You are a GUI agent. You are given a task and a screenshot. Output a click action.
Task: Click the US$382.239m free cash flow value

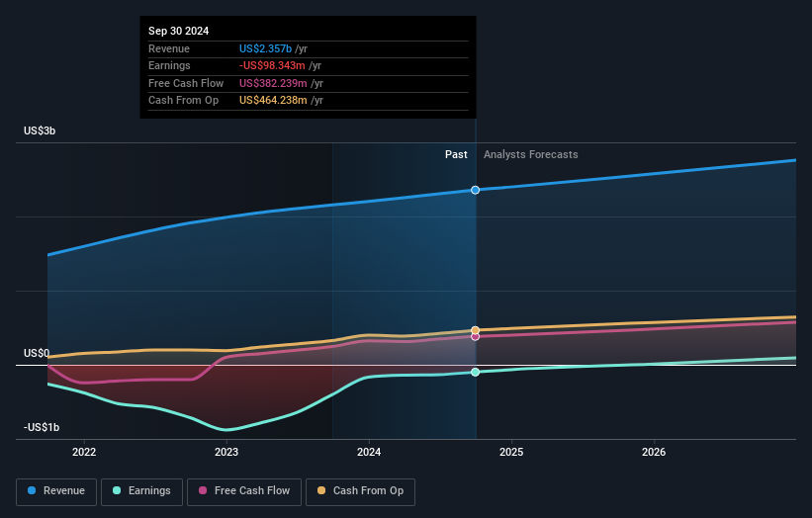(x=273, y=83)
